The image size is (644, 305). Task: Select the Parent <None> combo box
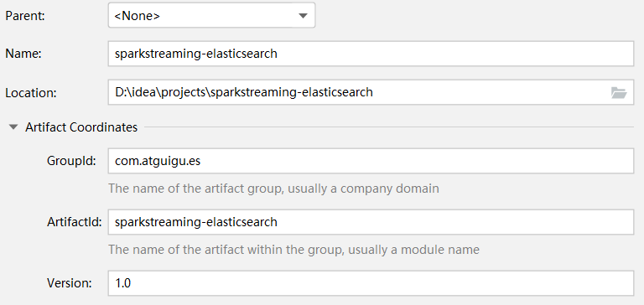pyautogui.click(x=211, y=16)
